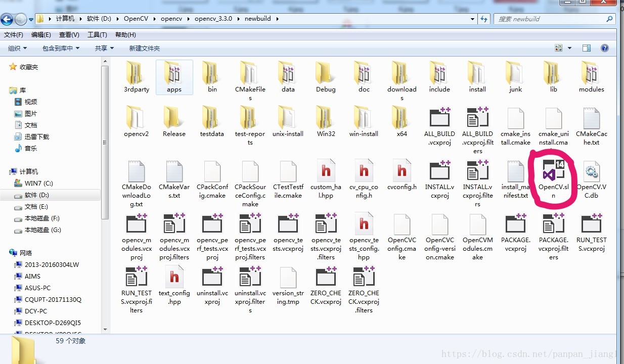Select the opencv_tests_config.hpp file
The image size is (624, 364).
tap(364, 237)
